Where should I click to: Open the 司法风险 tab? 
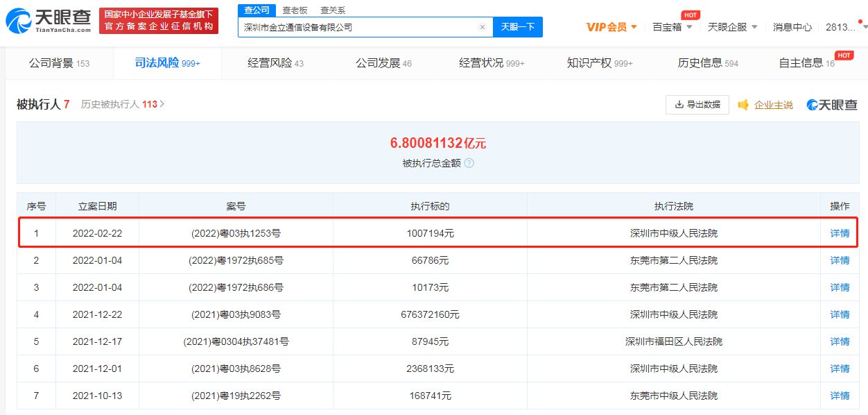pyautogui.click(x=167, y=63)
